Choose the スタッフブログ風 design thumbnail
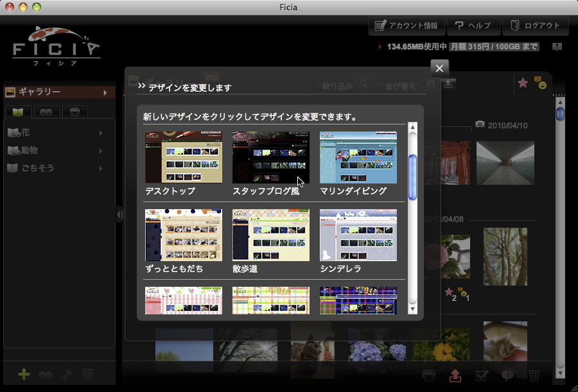The height and width of the screenshot is (392, 578). [271, 157]
